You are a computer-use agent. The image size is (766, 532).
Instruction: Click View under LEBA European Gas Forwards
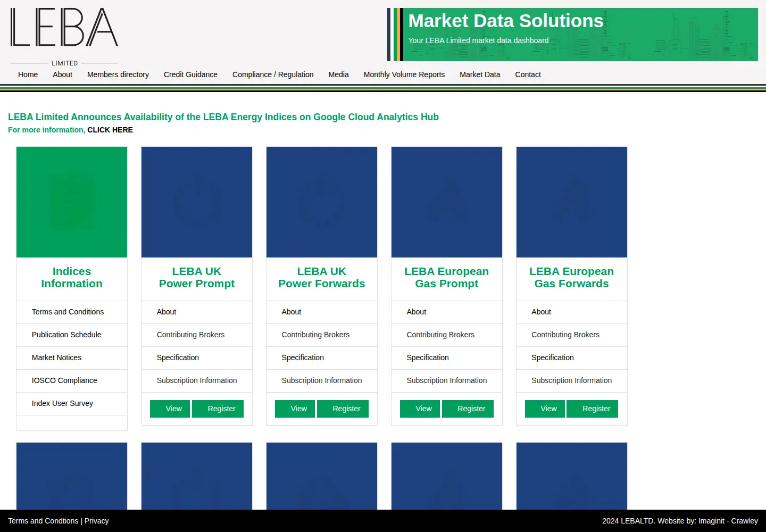545,409
